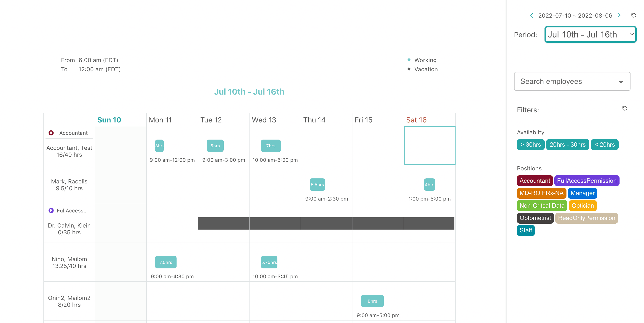
Task: Go to the previous date range
Action: pyautogui.click(x=532, y=16)
